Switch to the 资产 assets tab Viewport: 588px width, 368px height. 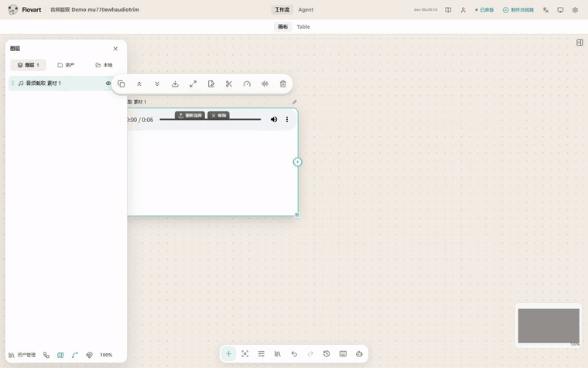coord(66,65)
